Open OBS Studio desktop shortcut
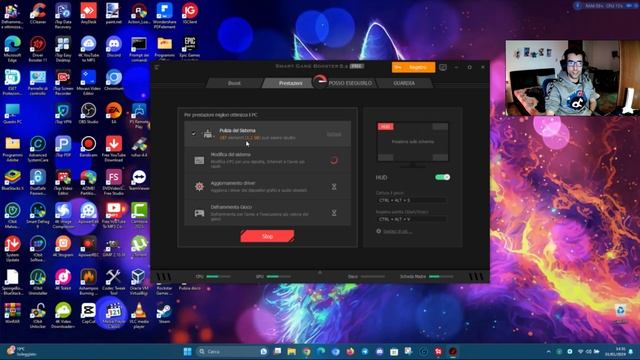Viewport: 640px width, 360px height. click(x=88, y=113)
